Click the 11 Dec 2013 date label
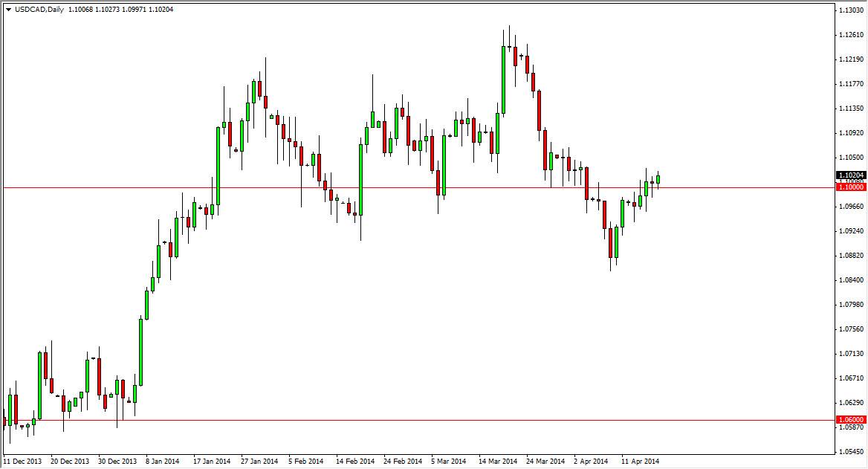Image resolution: width=868 pixels, height=469 pixels. tap(25, 461)
